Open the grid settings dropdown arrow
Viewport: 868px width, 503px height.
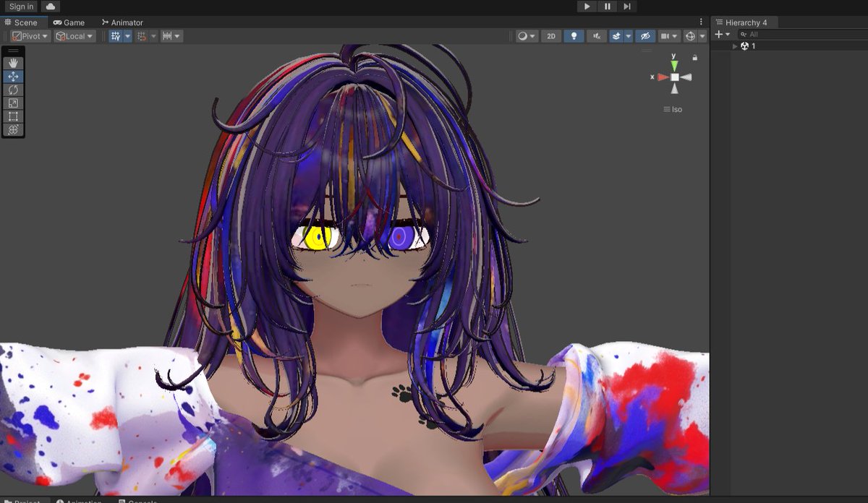(127, 36)
